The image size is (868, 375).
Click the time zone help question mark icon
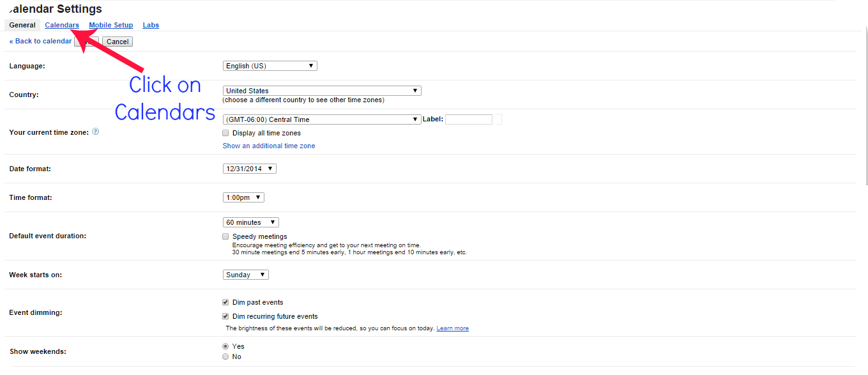point(95,132)
